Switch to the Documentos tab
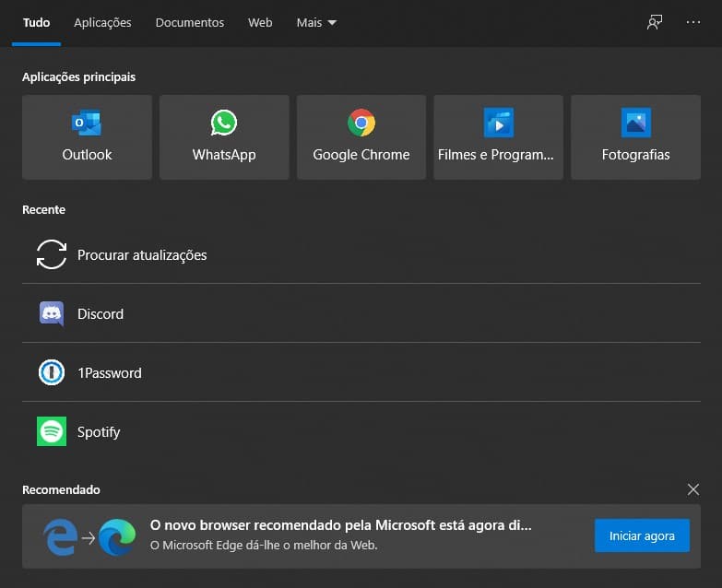This screenshot has width=722, height=588. pyautogui.click(x=190, y=22)
